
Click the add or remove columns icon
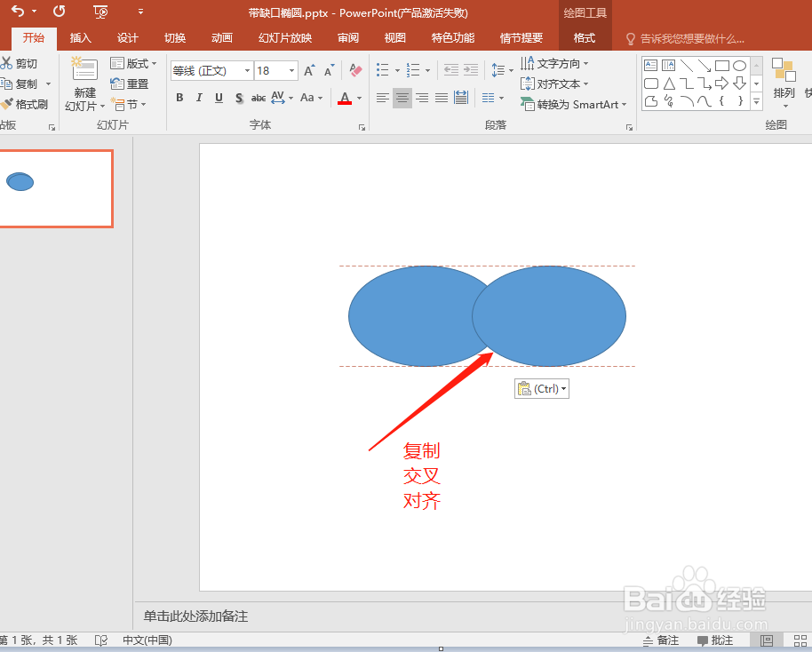pyautogui.click(x=488, y=98)
